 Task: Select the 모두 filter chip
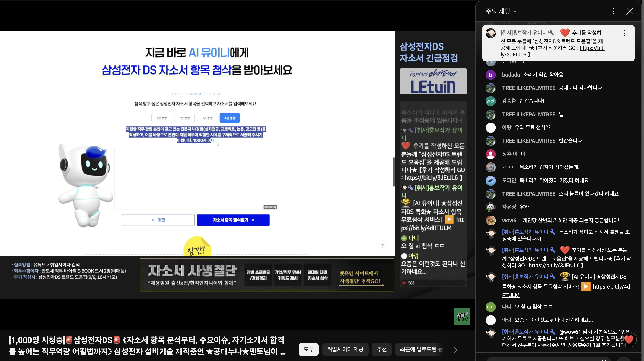click(308, 349)
